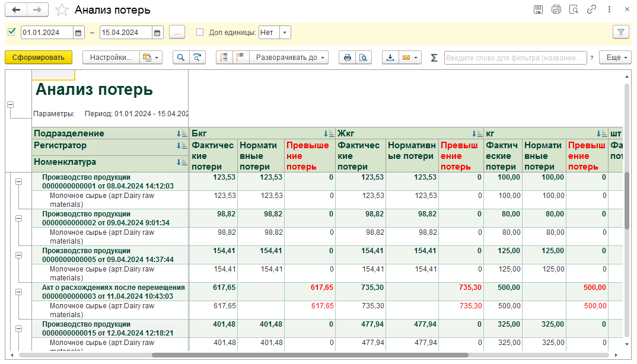637x364 pixels.
Task: Collapse the Акт о расхождениях group row
Action: point(19,292)
